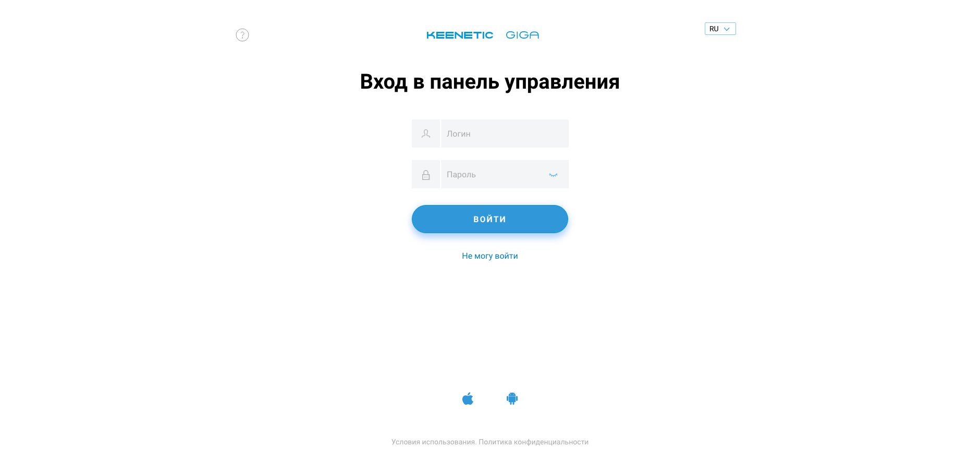The width and height of the screenshot is (980, 459).
Task: Click the help question mark icon
Action: (x=242, y=35)
